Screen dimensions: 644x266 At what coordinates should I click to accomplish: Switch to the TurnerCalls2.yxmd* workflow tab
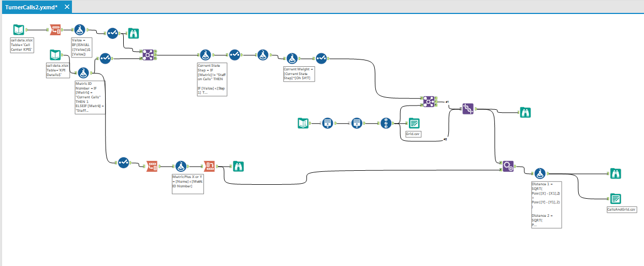tap(31, 8)
